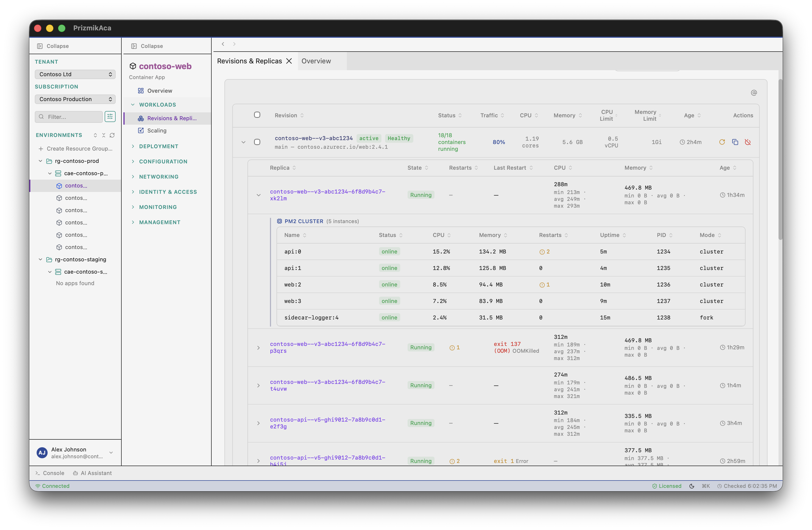Viewport: 812px width, 530px height.
Task: Toggle dark mode with the moon icon
Action: click(692, 485)
